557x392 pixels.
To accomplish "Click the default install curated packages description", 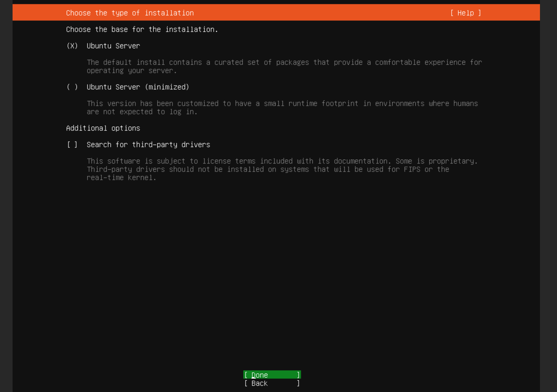I will tap(284, 62).
